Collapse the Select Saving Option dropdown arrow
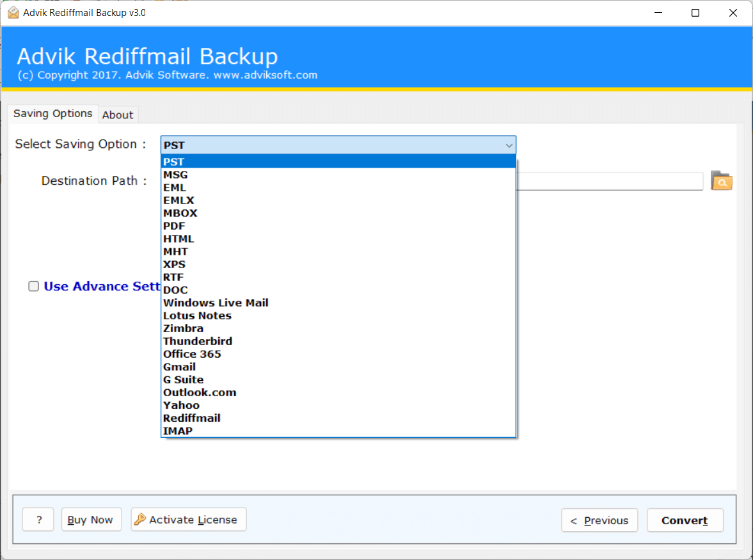This screenshot has height=560, width=753. 509,145
